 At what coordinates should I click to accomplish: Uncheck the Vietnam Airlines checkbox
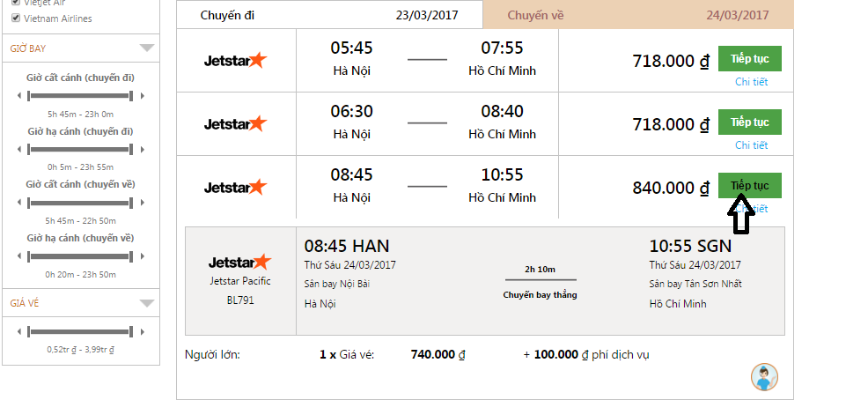coord(16,19)
